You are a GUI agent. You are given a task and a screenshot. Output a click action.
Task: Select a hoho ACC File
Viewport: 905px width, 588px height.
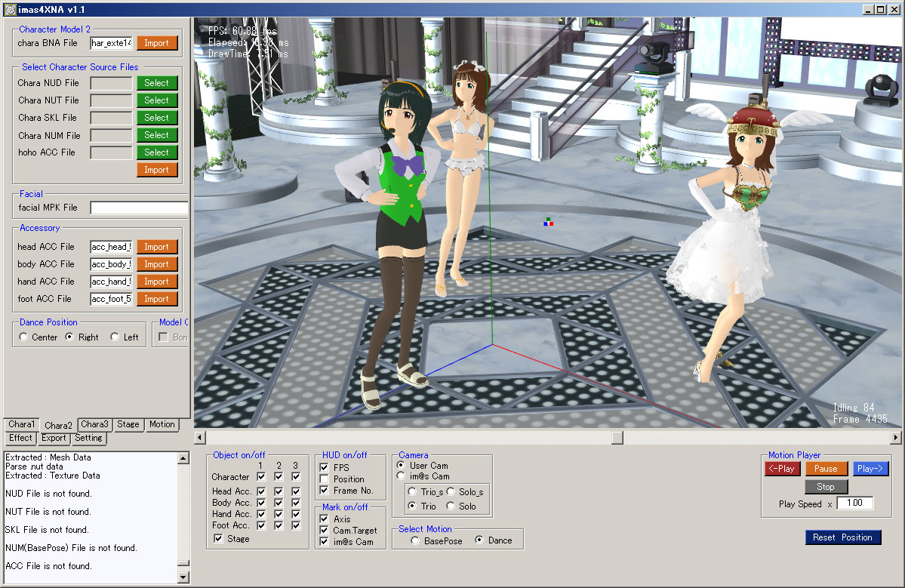click(157, 152)
